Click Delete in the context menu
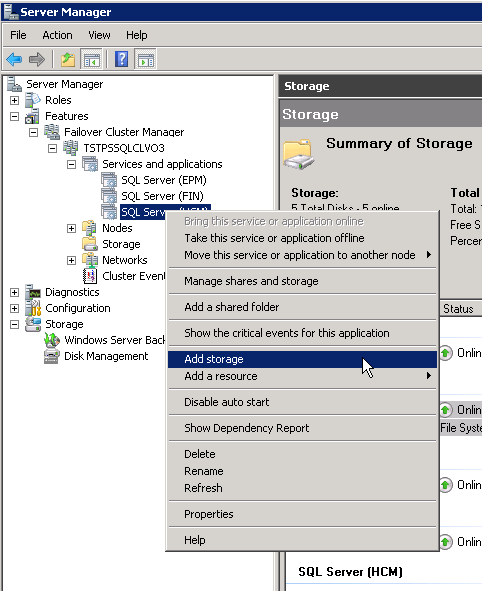 (x=302, y=454)
